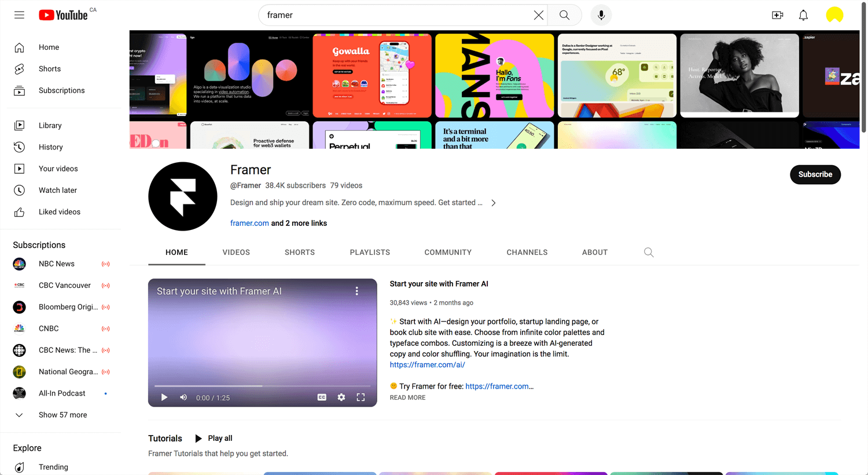Image resolution: width=868 pixels, height=475 pixels.
Task: Click READ MORE on the description
Action: 407,397
